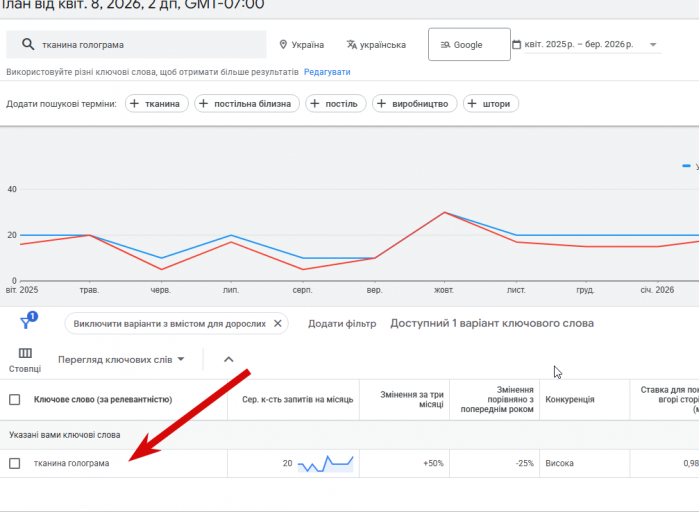This screenshot has height=512, width=699.
Task: Add search term 'постільна білизна' chip
Action: click(x=247, y=104)
